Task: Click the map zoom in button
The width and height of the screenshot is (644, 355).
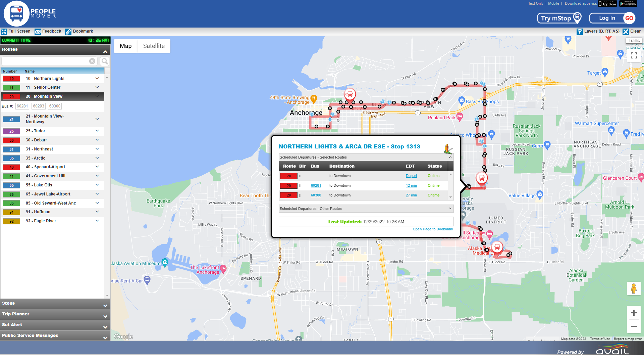Action: 634,313
